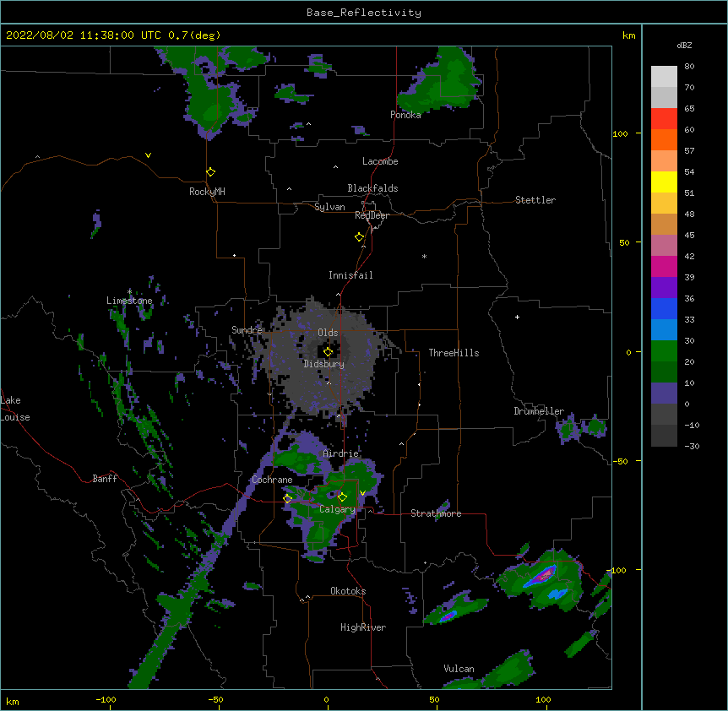The image size is (728, 711).
Task: Click the Okotoks town label
Action: [348, 591]
